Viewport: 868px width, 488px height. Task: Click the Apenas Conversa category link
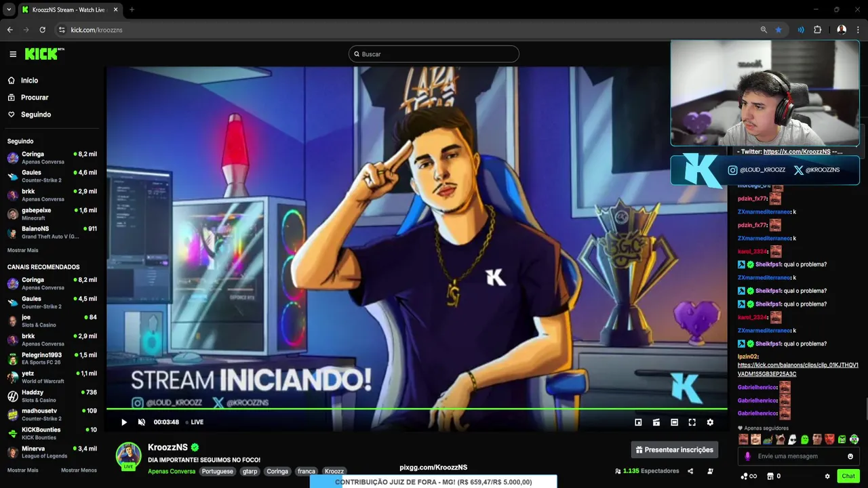172,471
